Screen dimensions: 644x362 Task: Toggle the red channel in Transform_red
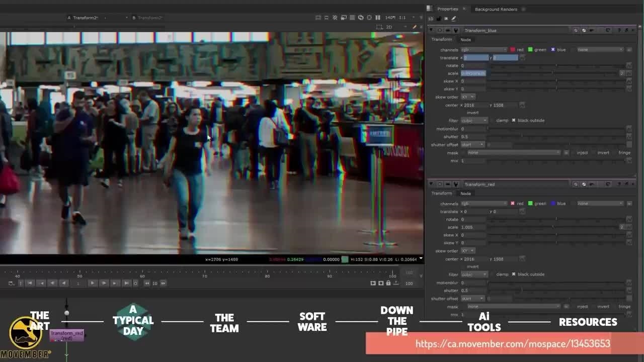pos(513,204)
